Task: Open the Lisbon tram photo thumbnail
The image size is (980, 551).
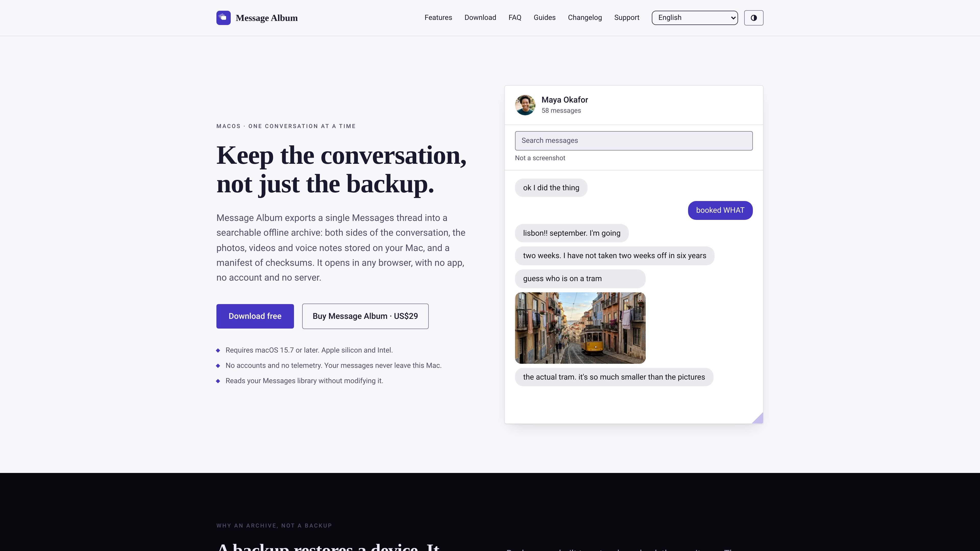Action: coord(580,328)
